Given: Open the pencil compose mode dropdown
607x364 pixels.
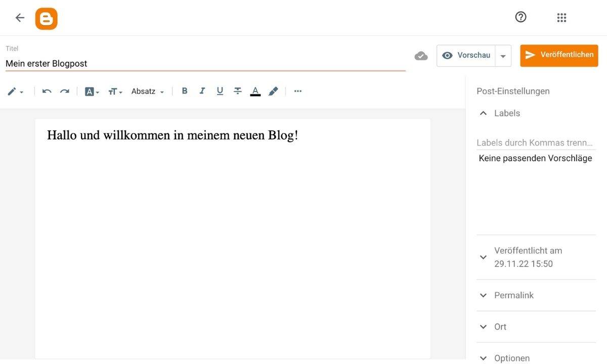Looking at the screenshot, I should pyautogui.click(x=16, y=92).
